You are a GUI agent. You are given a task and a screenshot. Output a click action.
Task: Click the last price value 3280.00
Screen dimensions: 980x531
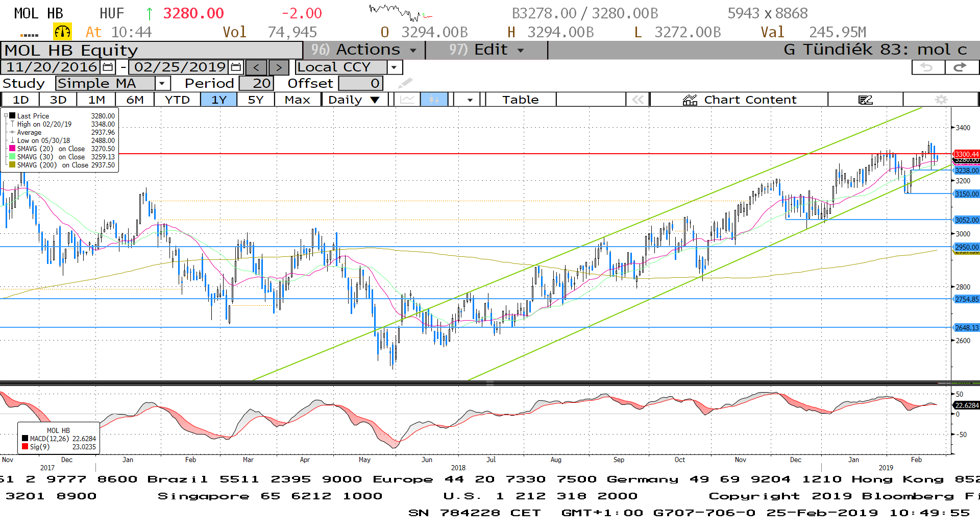(x=193, y=13)
